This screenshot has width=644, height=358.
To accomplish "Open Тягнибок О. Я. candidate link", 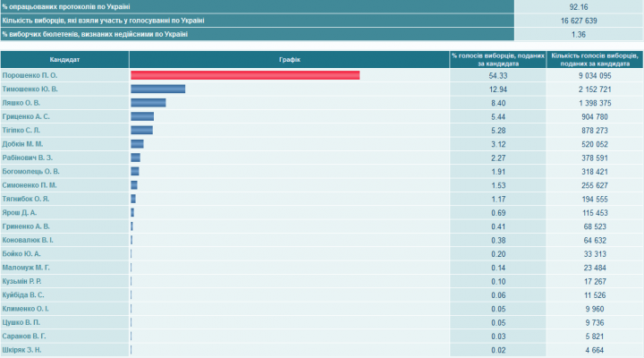I will (27, 199).
